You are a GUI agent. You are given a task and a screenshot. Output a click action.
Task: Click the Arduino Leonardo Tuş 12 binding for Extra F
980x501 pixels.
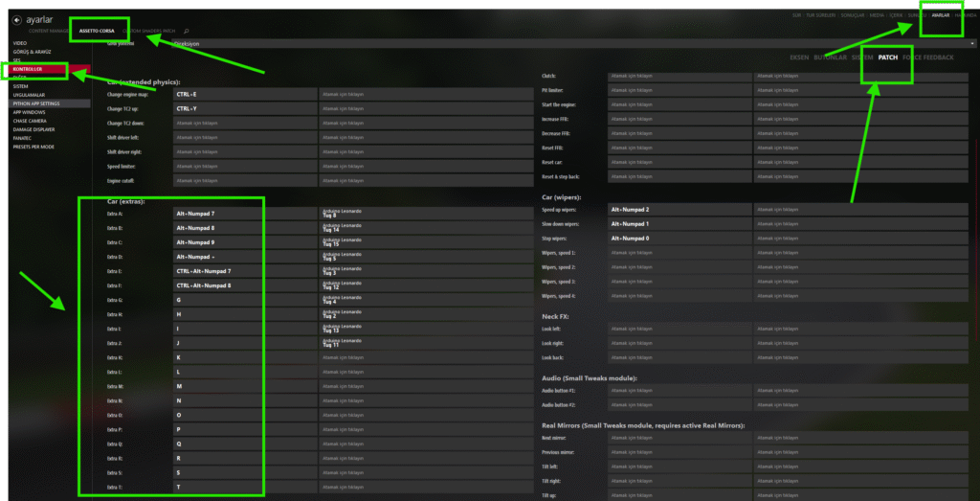click(426, 285)
